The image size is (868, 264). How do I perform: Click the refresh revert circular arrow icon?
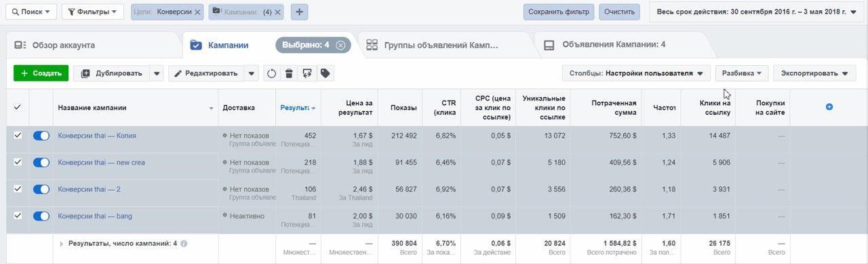pos(271,73)
